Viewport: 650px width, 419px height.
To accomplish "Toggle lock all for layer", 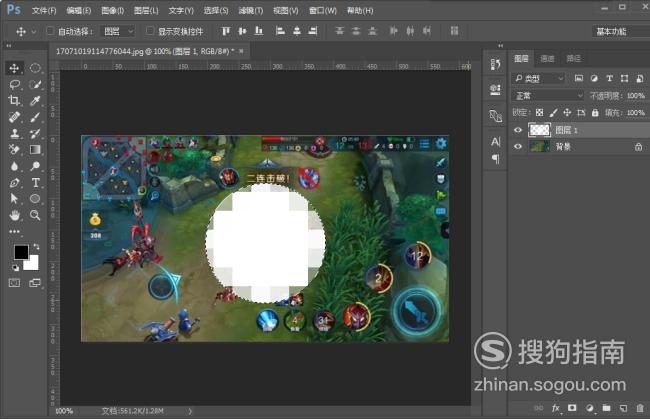I will (595, 112).
